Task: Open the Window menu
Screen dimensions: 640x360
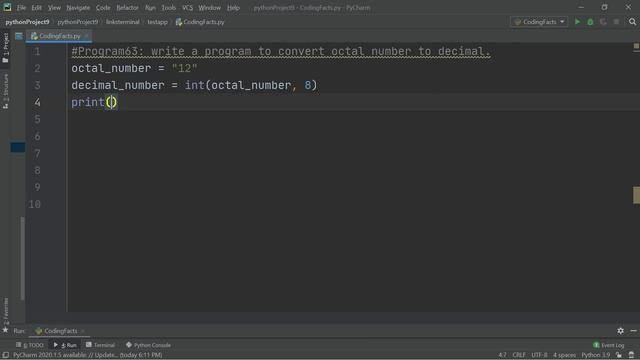Action: 209,8
